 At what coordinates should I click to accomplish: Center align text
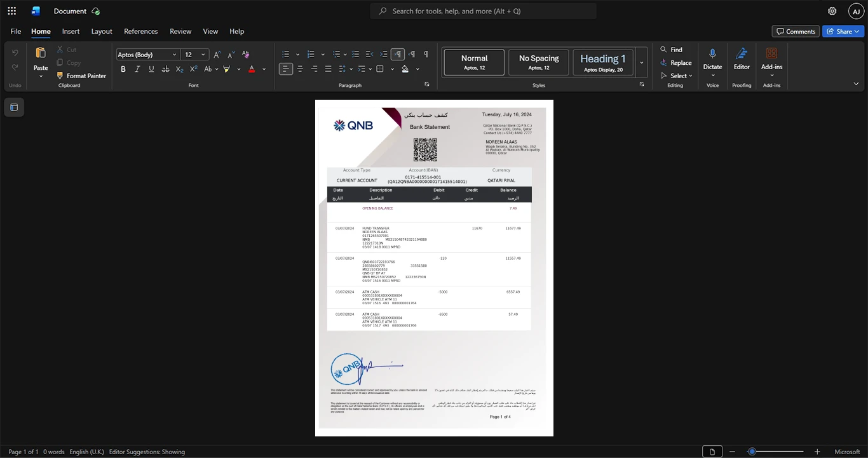[x=300, y=69]
